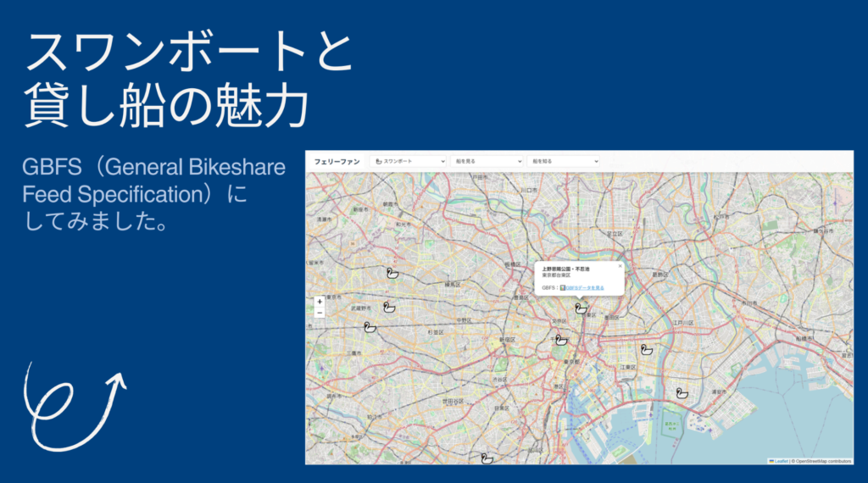Click the GBFS icon inside the popup

[563, 288]
